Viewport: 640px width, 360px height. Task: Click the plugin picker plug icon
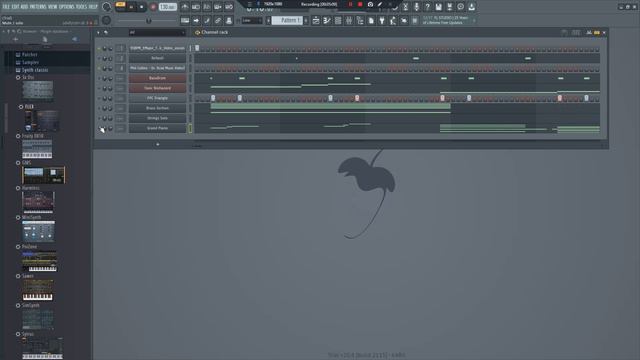(382, 20)
